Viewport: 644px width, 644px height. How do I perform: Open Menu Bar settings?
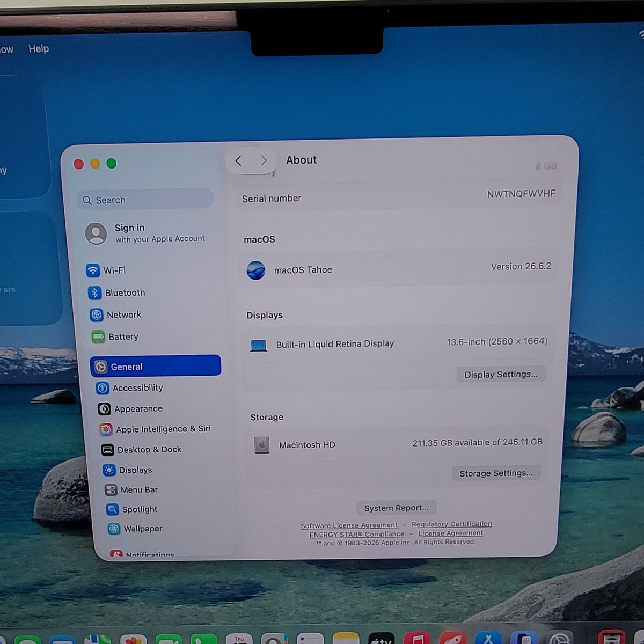131,489
